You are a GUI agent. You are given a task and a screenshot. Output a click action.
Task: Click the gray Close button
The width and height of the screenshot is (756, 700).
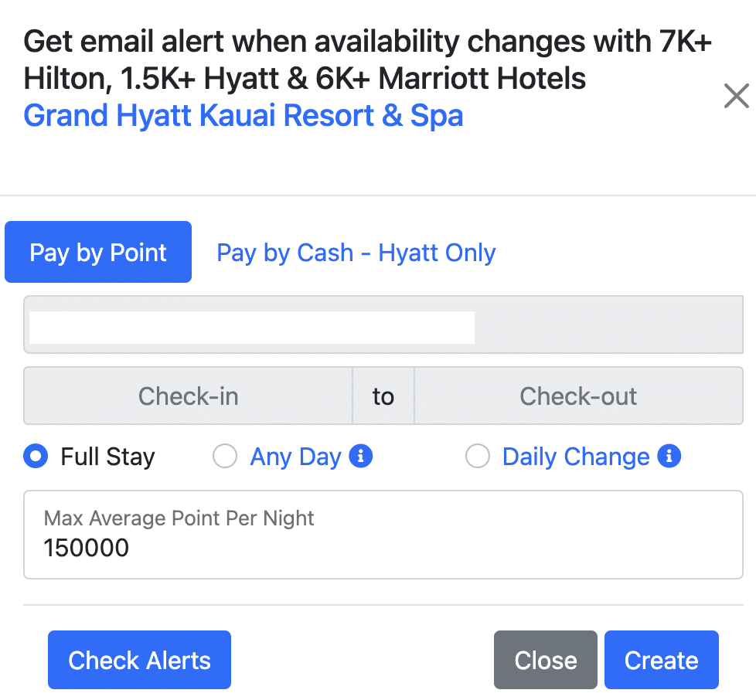545,660
